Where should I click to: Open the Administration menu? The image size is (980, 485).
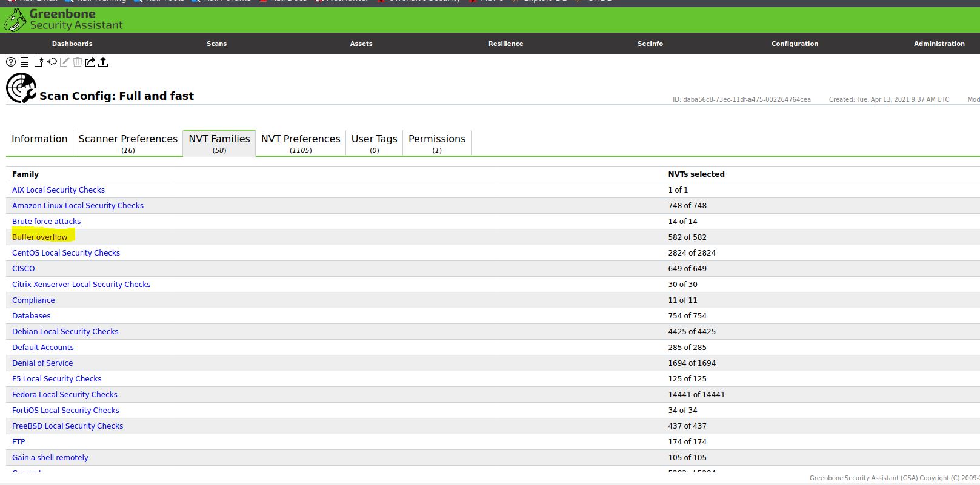pos(939,44)
